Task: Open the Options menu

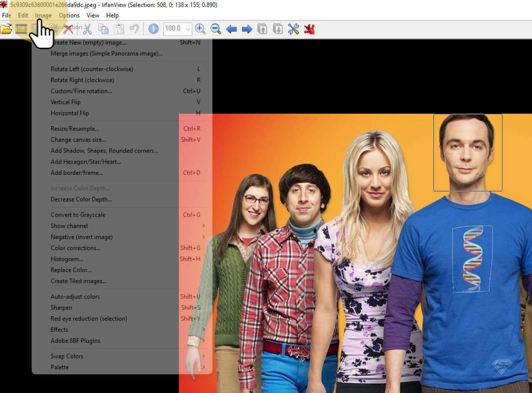Action: pyautogui.click(x=69, y=15)
